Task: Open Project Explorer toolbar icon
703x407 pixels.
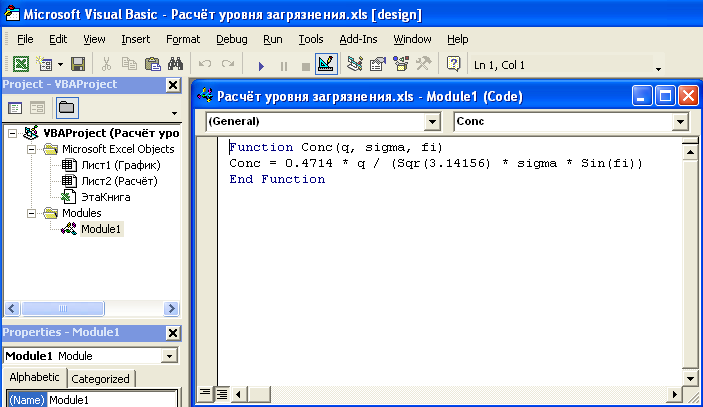Action: (x=355, y=64)
